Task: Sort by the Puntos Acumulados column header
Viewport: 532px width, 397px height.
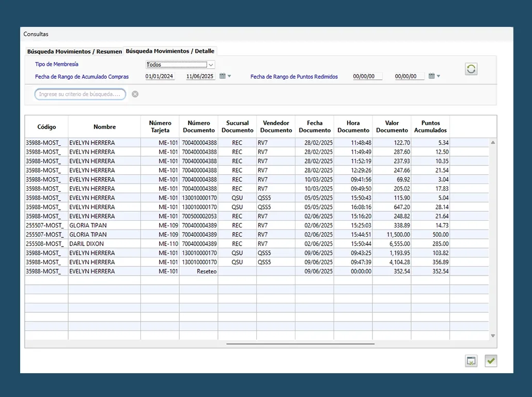Action: coord(430,127)
